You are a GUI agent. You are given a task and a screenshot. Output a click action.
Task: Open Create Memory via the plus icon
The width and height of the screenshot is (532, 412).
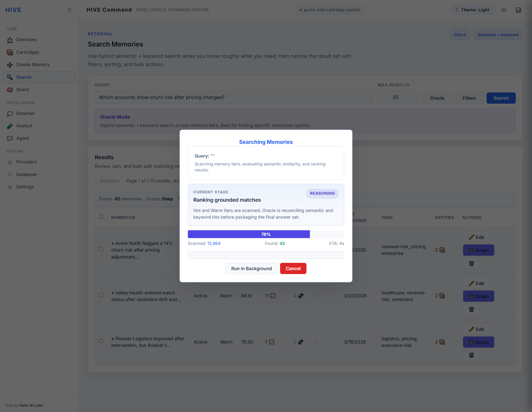(x=10, y=64)
